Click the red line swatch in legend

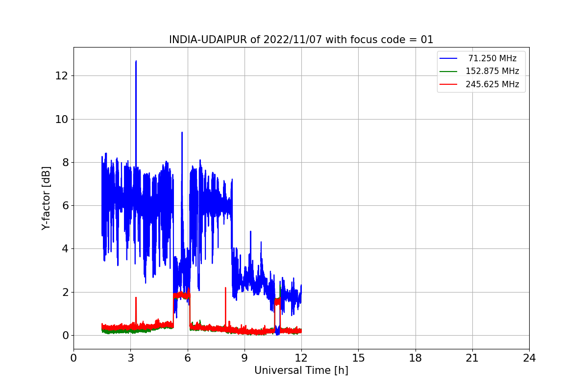tap(448, 84)
